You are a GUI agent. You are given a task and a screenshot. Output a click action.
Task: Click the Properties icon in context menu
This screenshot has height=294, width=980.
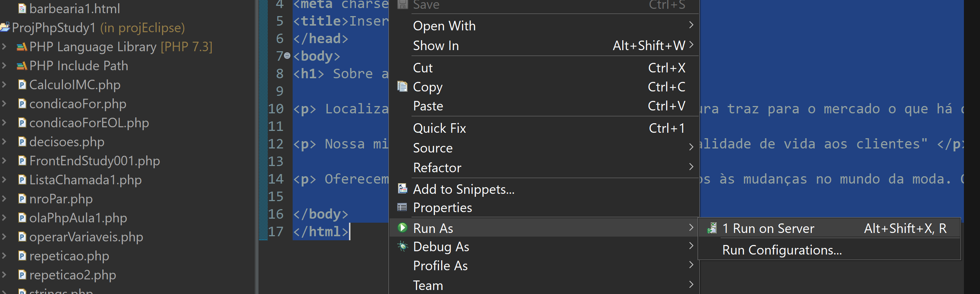point(402,207)
